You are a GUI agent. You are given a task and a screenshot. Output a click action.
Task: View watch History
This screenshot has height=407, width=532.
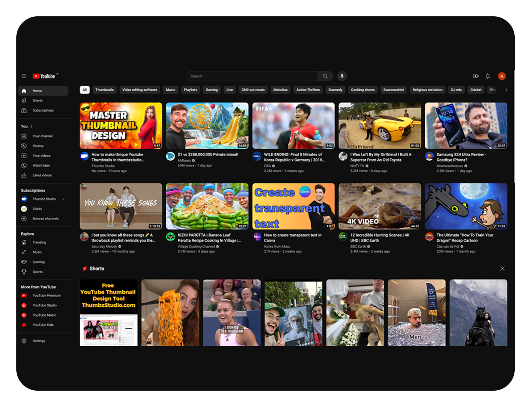(x=43, y=146)
